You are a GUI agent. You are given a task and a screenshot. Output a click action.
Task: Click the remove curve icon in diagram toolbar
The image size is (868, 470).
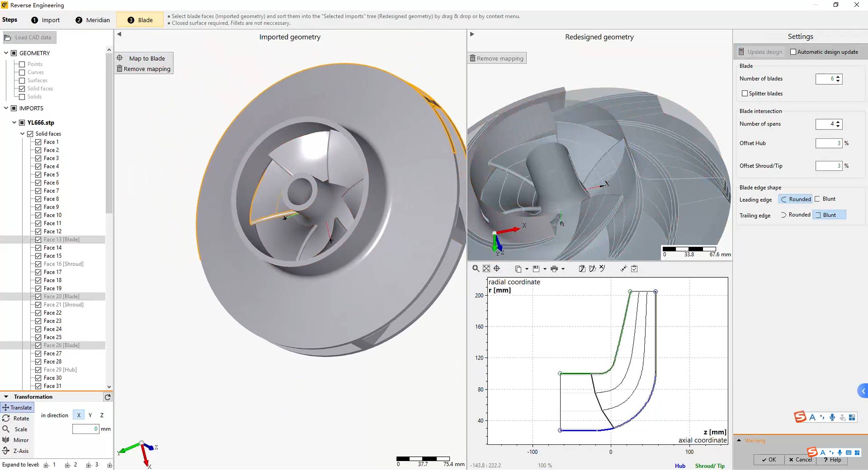(602, 269)
